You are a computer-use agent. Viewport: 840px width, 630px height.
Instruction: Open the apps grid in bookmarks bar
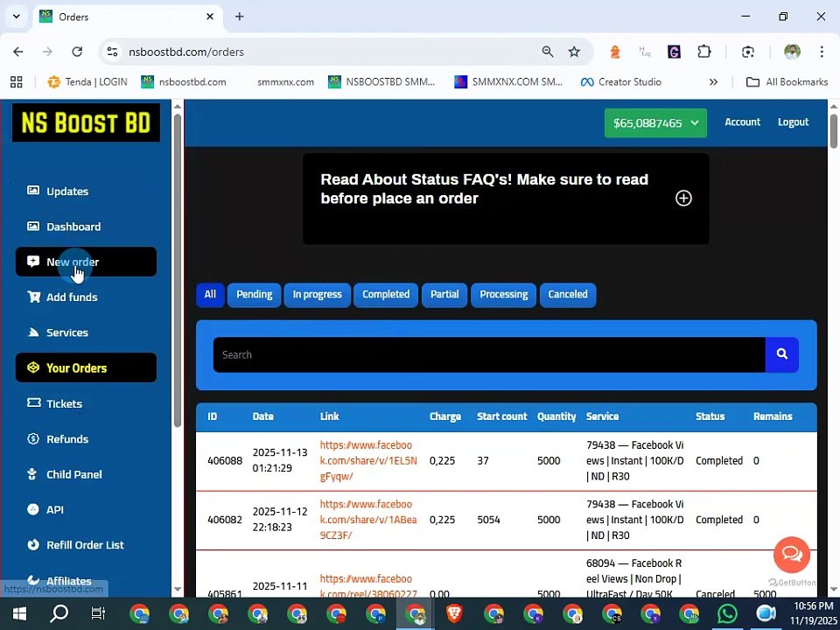(x=17, y=82)
